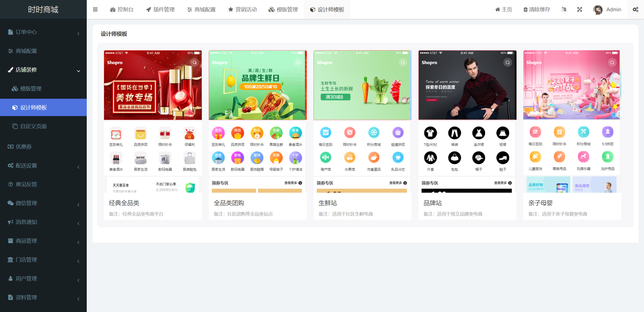Expand the 微信管理 sidebar menu

(x=43, y=203)
